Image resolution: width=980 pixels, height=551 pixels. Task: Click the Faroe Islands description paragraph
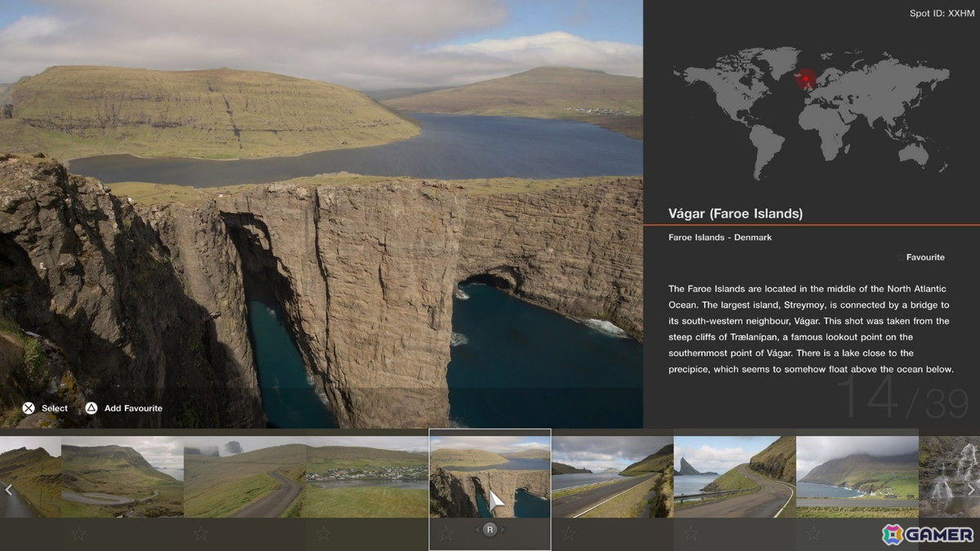(811, 329)
